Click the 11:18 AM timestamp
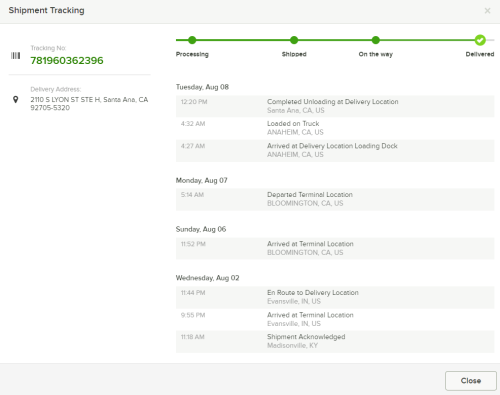500x395 pixels. pyautogui.click(x=192, y=337)
